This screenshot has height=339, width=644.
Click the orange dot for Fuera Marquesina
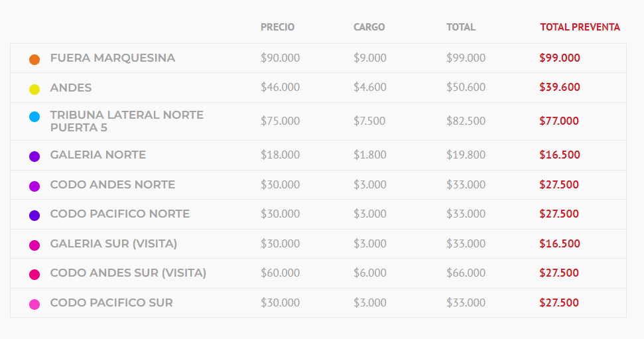(34, 60)
